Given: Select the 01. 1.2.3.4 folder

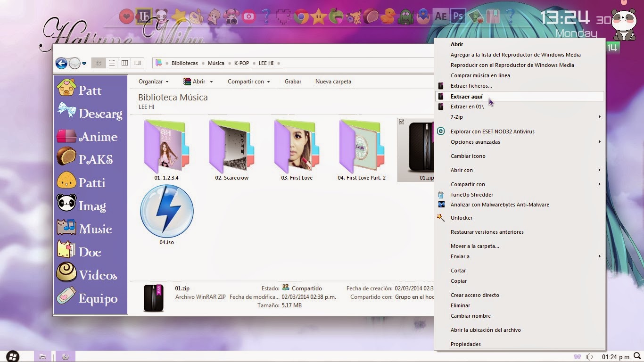Looking at the screenshot, I should [166, 150].
